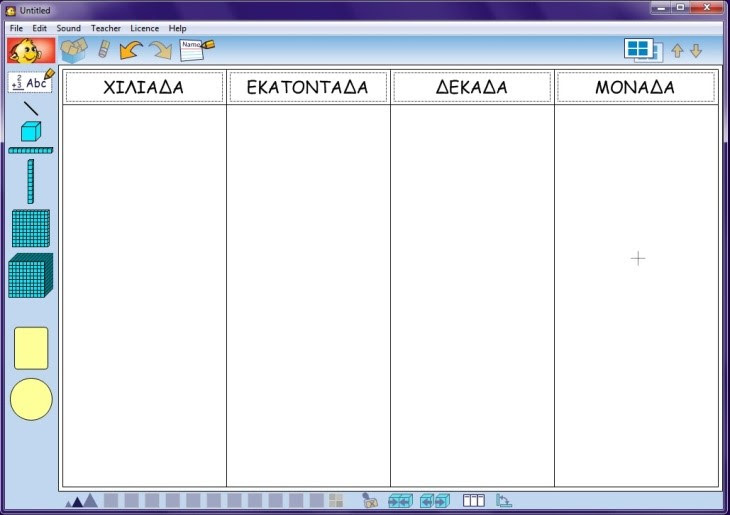Join blocks with inward arrows cube icon
The width and height of the screenshot is (730, 515).
coord(400,501)
